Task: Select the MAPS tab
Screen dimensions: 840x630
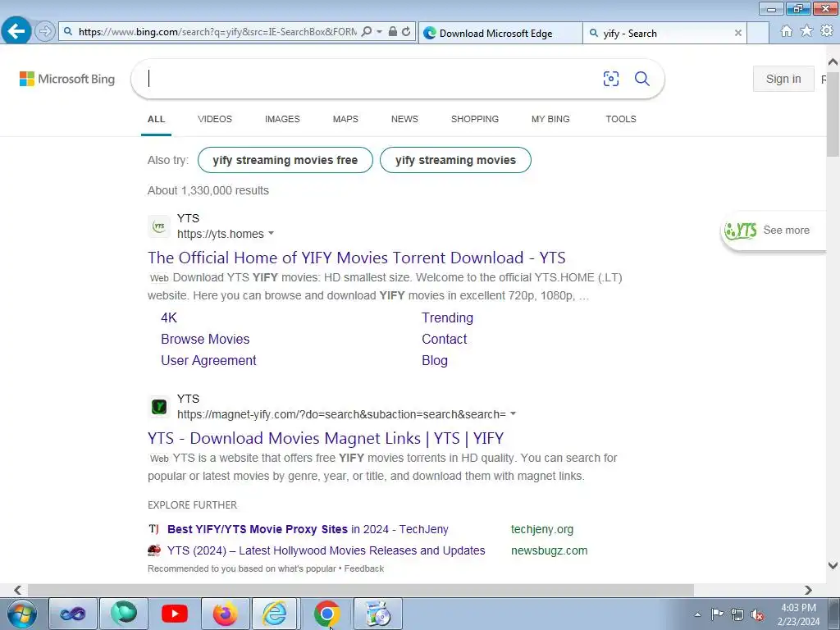Action: click(345, 119)
